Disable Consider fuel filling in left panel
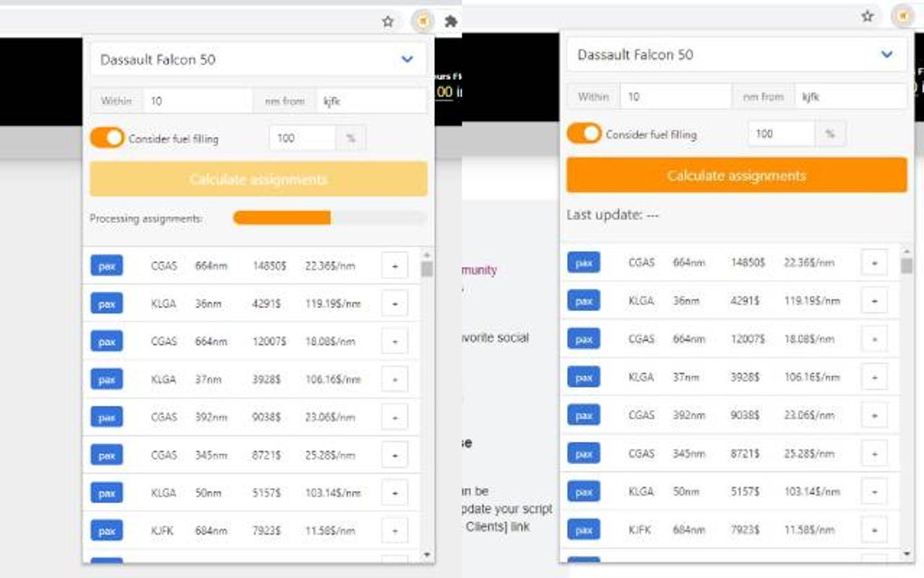 pyautogui.click(x=109, y=138)
